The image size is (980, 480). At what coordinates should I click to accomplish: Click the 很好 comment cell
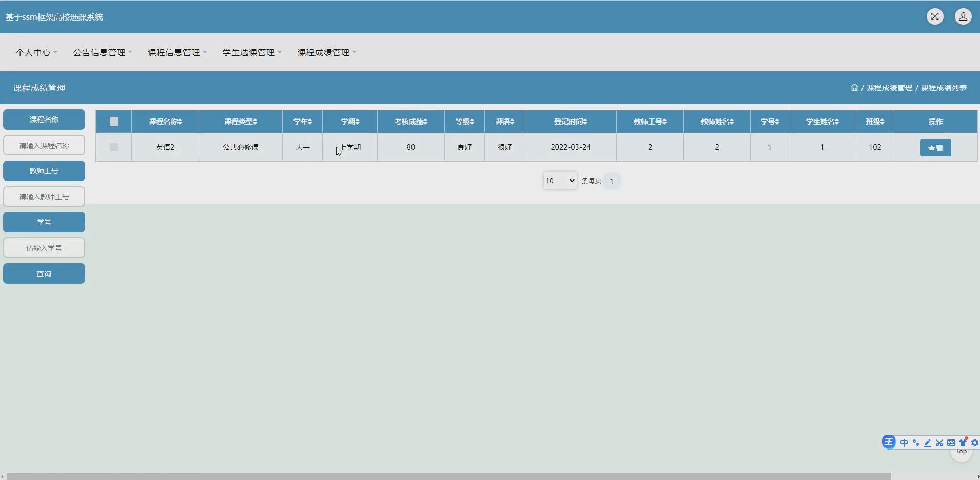click(505, 147)
